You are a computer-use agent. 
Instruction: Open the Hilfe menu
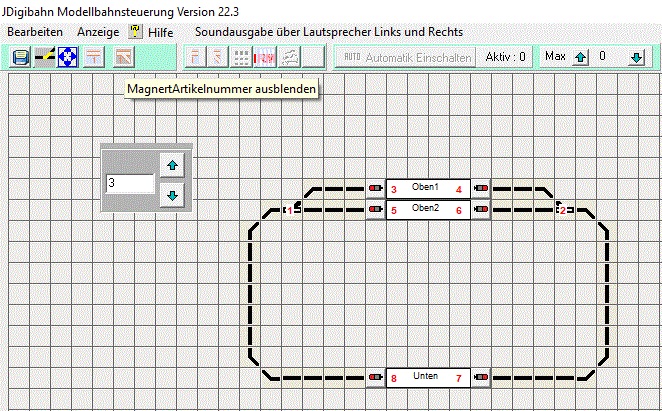click(160, 33)
